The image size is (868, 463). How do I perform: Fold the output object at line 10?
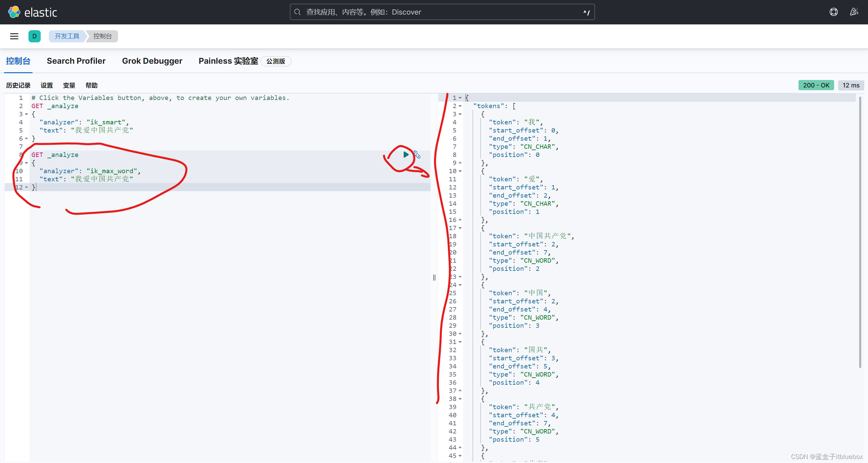pyautogui.click(x=460, y=171)
